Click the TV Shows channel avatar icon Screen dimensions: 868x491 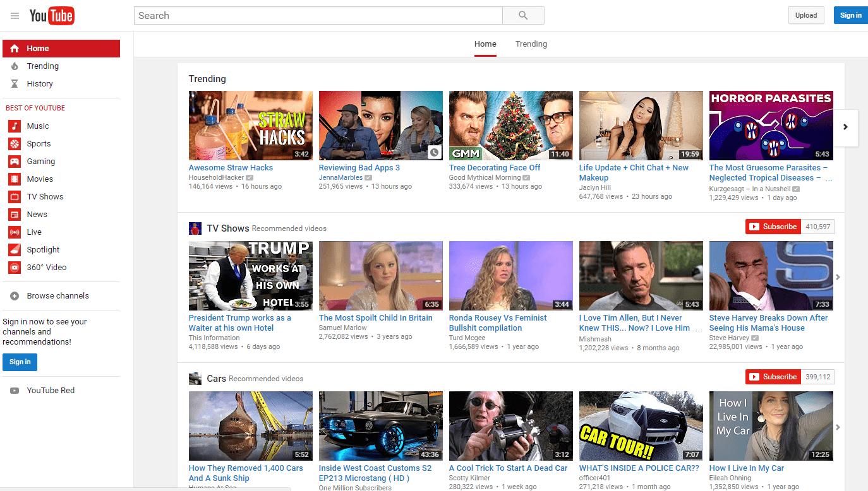[x=195, y=228]
